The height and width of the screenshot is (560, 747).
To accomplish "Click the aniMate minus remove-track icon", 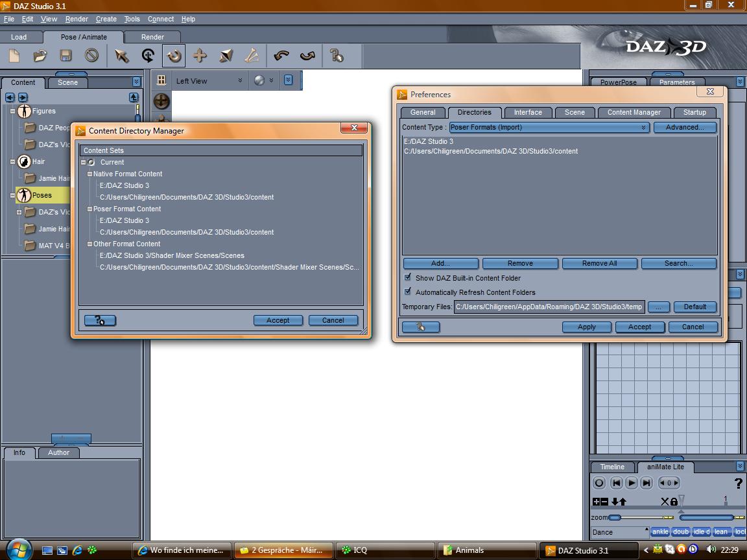I will point(604,502).
